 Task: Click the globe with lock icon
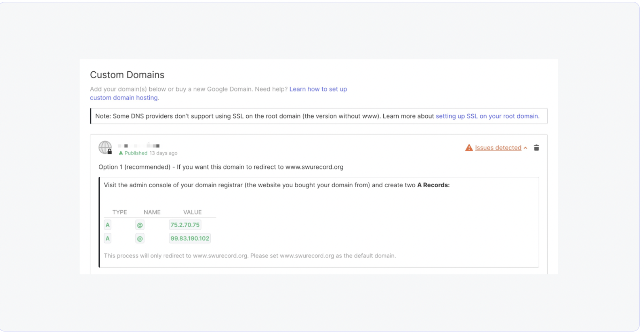(x=105, y=147)
